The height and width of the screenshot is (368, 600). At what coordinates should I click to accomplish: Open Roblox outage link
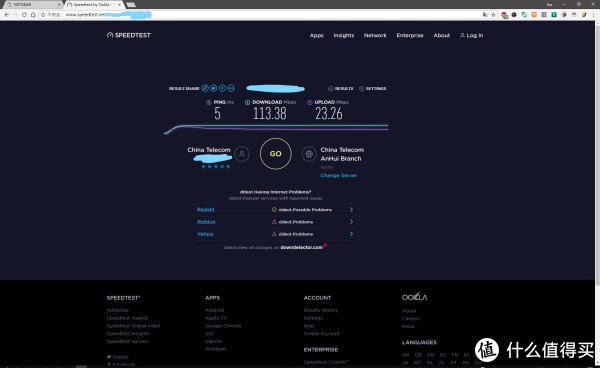[x=206, y=222]
